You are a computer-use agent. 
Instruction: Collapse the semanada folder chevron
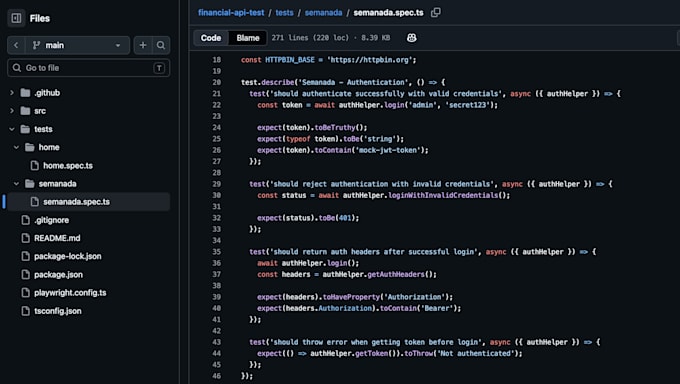[x=16, y=184]
